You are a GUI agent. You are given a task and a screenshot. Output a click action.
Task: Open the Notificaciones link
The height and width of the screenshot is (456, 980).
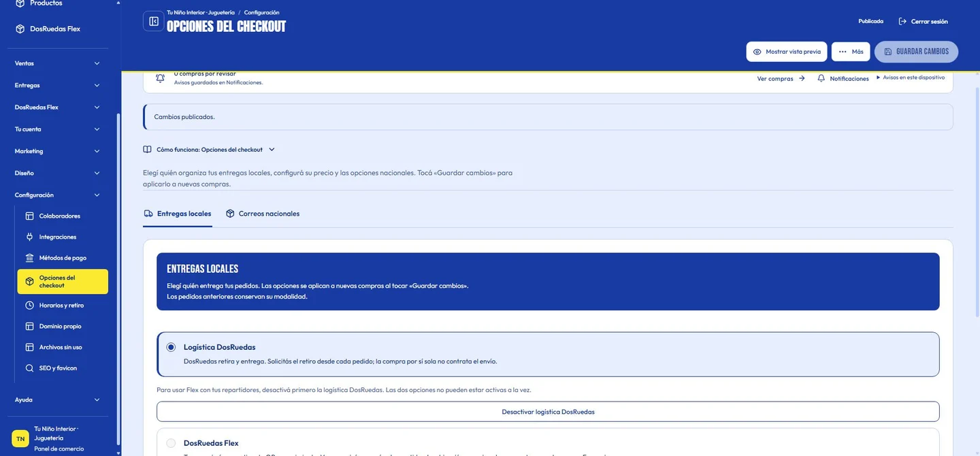(843, 78)
